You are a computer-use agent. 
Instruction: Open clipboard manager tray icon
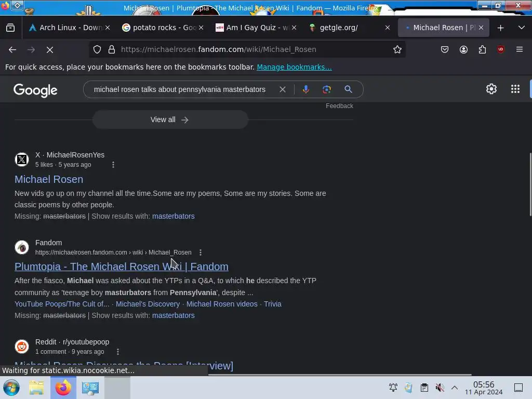point(424,388)
